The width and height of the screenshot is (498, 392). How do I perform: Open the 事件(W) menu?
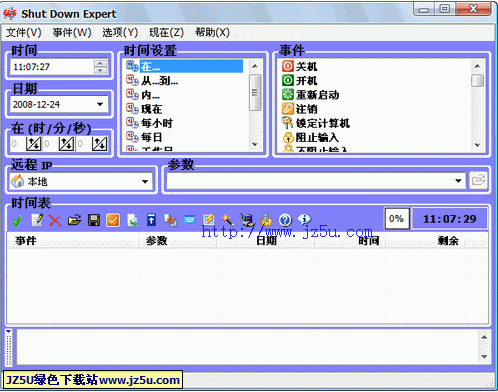click(x=72, y=32)
